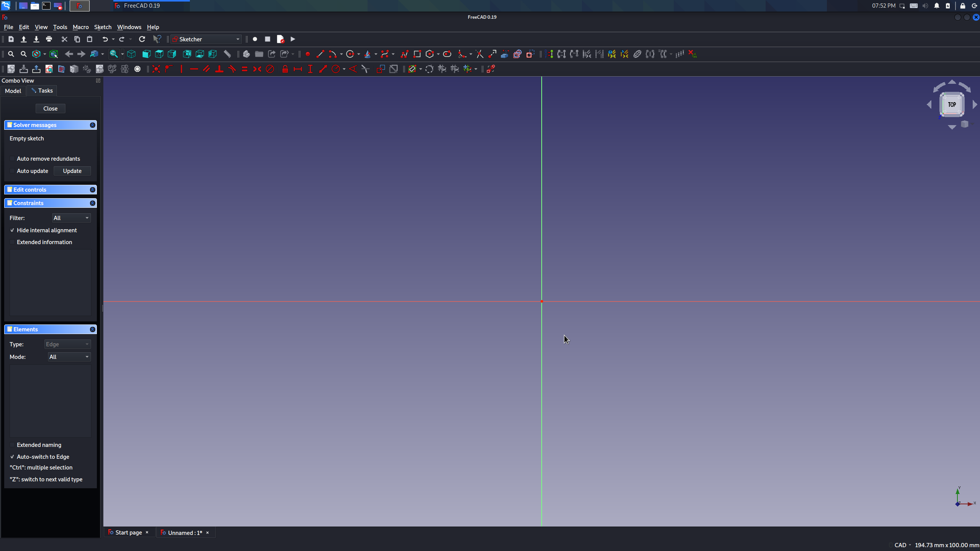Collapse the Solver messages section
Screen dimensions: 980x551
[92, 125]
